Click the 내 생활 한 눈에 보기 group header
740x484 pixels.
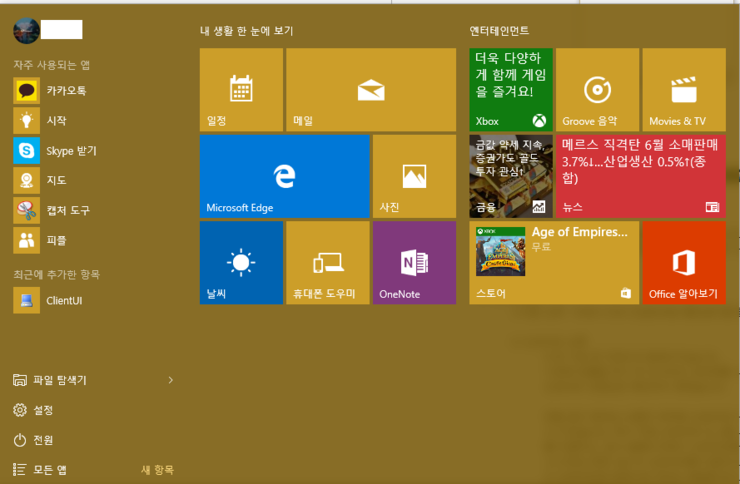coord(246,31)
